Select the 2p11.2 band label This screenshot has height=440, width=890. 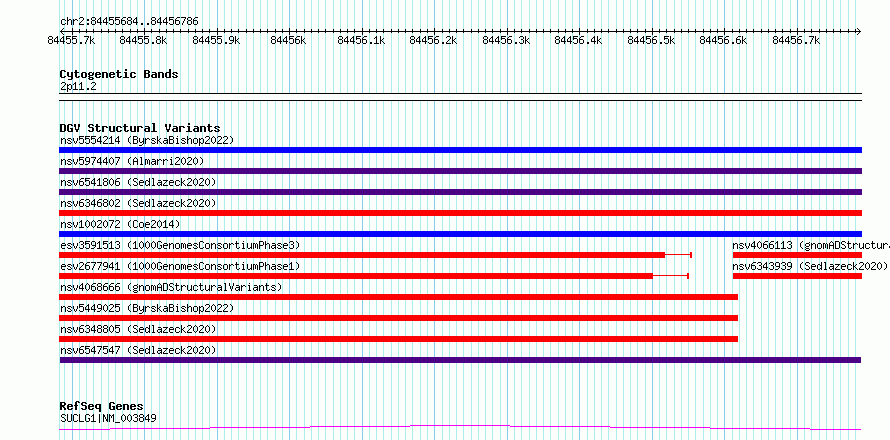tap(78, 86)
